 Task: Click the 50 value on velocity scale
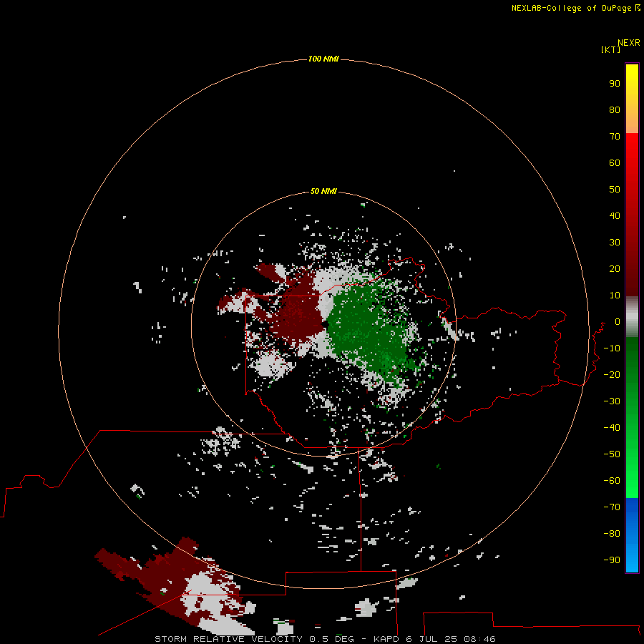615,190
